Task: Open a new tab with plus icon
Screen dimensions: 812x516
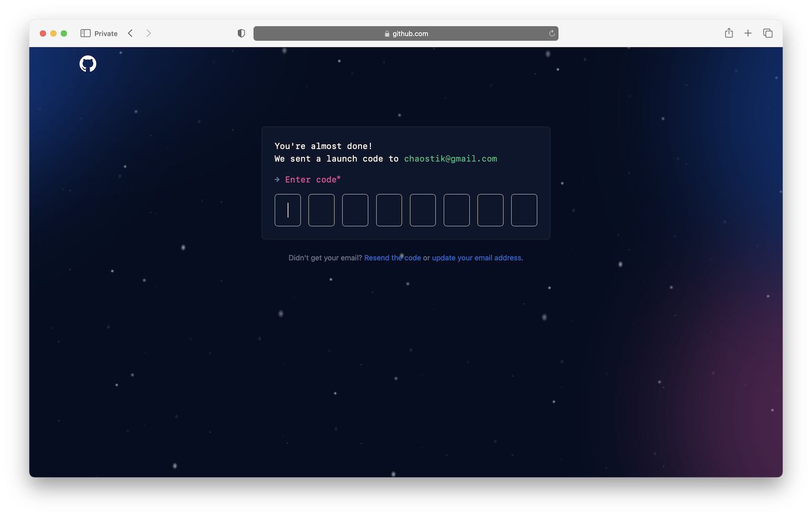Action: 748,33
